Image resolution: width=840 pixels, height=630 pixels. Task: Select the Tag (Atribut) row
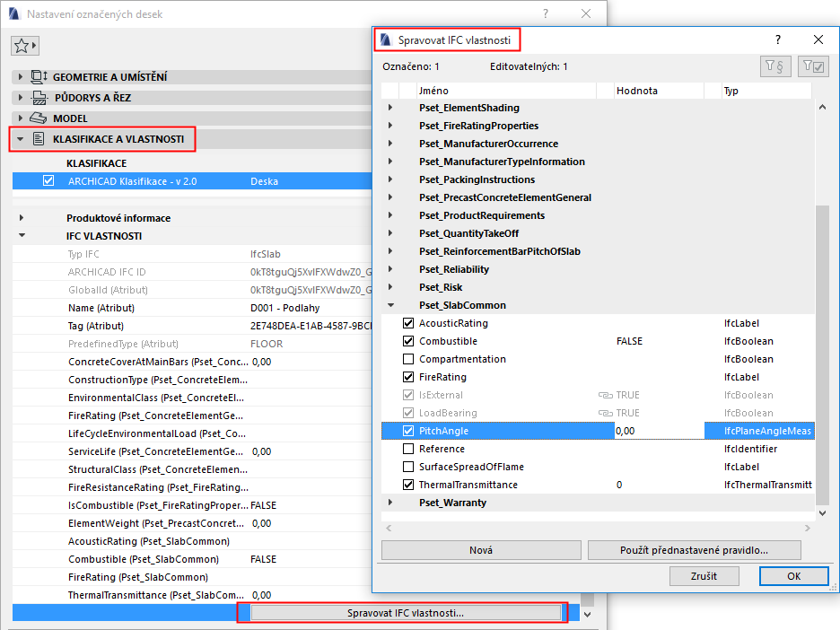[x=192, y=326]
